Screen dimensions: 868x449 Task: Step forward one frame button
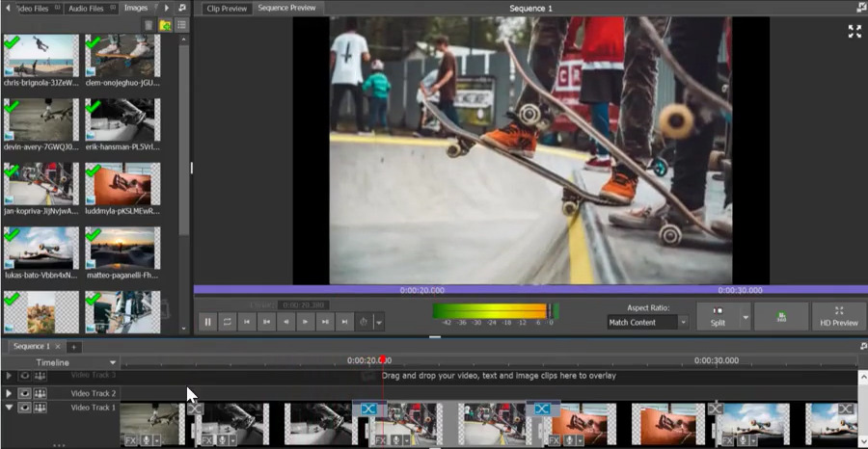pyautogui.click(x=306, y=322)
